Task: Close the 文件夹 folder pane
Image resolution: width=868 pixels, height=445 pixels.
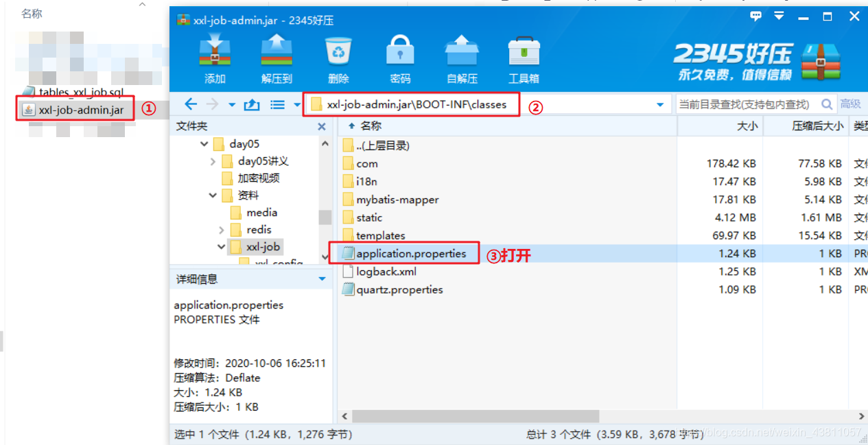Action: pos(322,127)
